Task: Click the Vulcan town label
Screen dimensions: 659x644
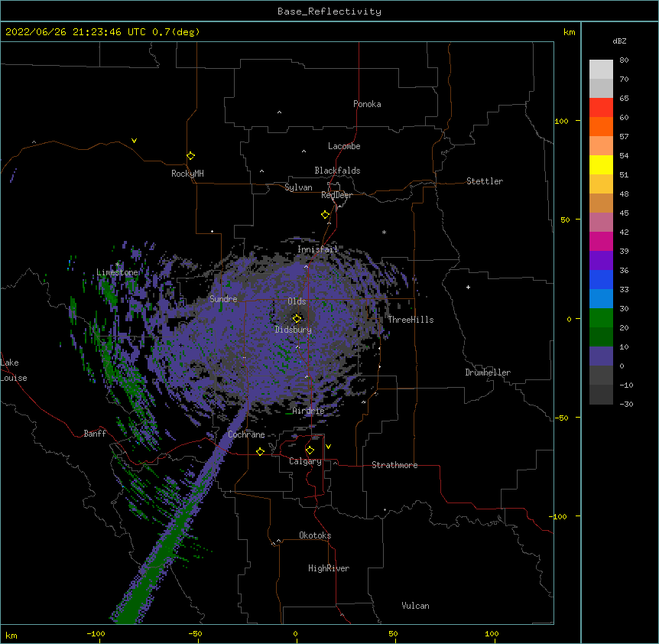Action: [415, 606]
